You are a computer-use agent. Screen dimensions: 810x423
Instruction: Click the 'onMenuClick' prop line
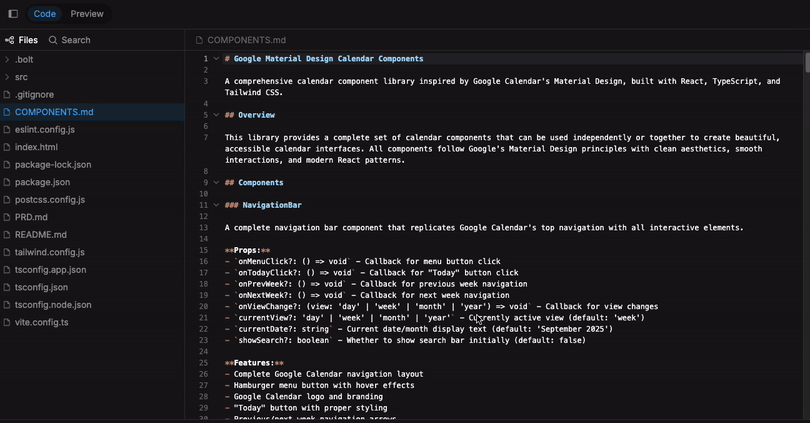coord(363,262)
